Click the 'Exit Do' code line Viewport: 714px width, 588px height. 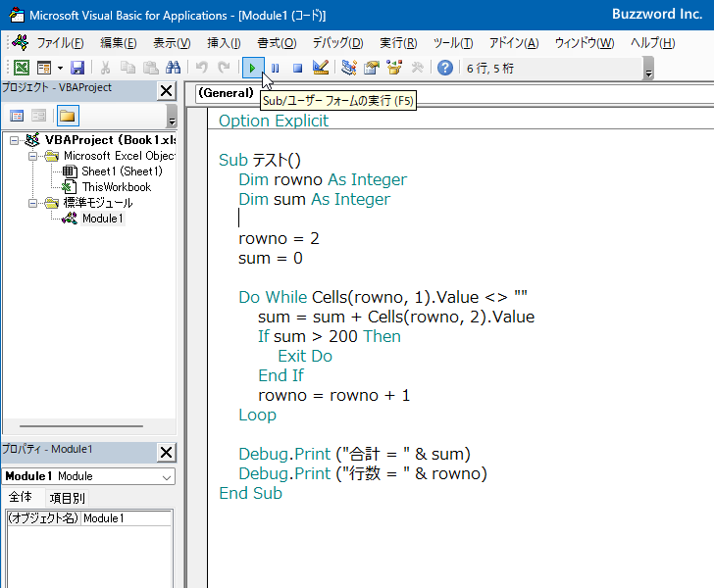305,356
